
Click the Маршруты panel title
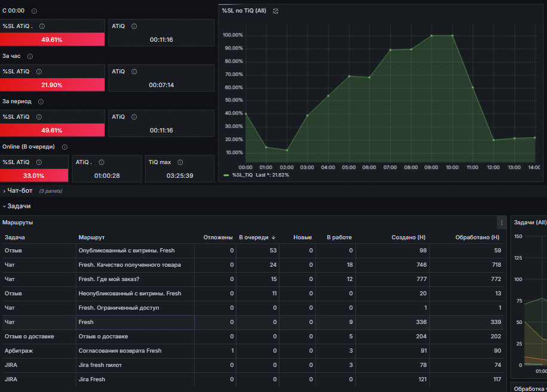click(18, 223)
